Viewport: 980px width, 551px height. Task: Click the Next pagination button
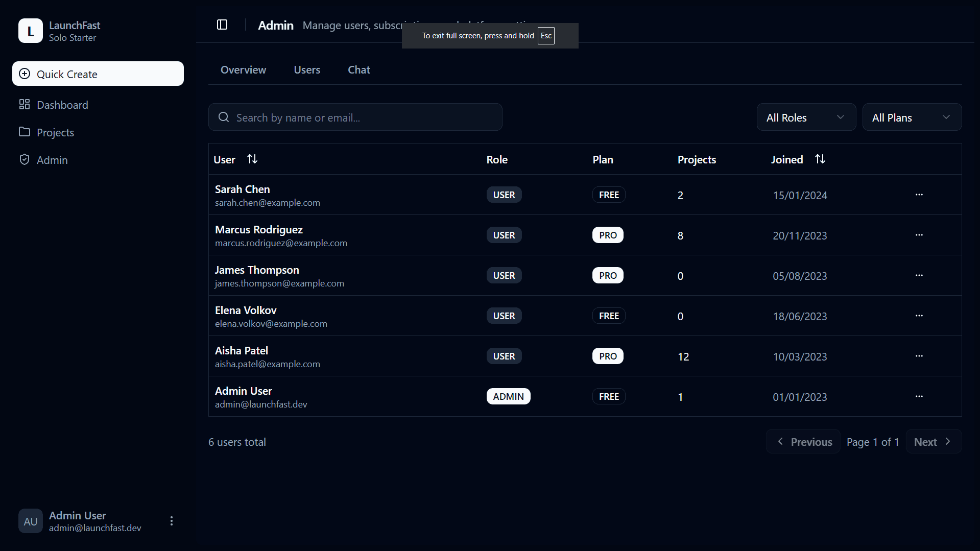point(933,441)
